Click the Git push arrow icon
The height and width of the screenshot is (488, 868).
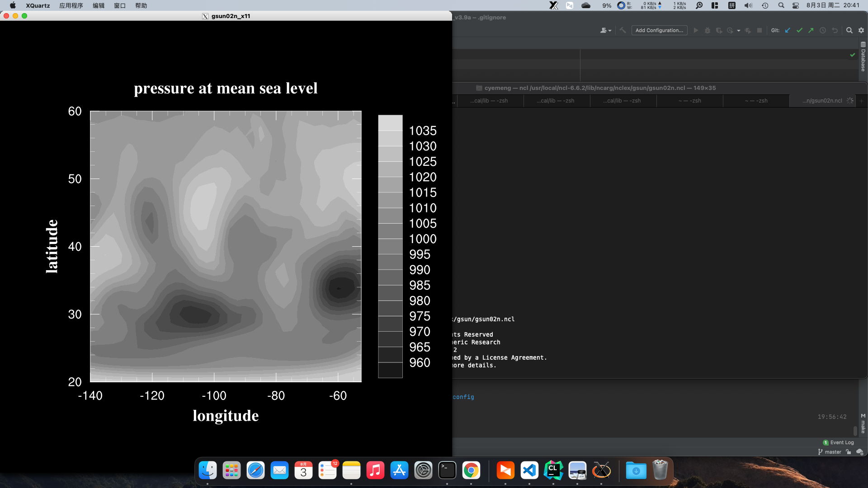tap(811, 30)
